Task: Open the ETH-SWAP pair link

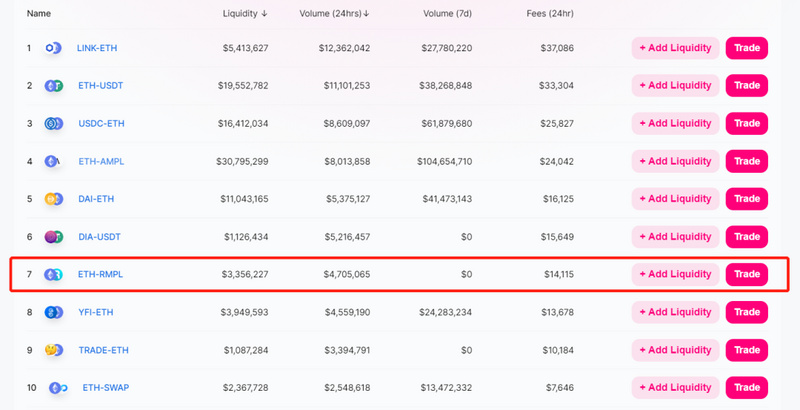Action: pos(105,387)
